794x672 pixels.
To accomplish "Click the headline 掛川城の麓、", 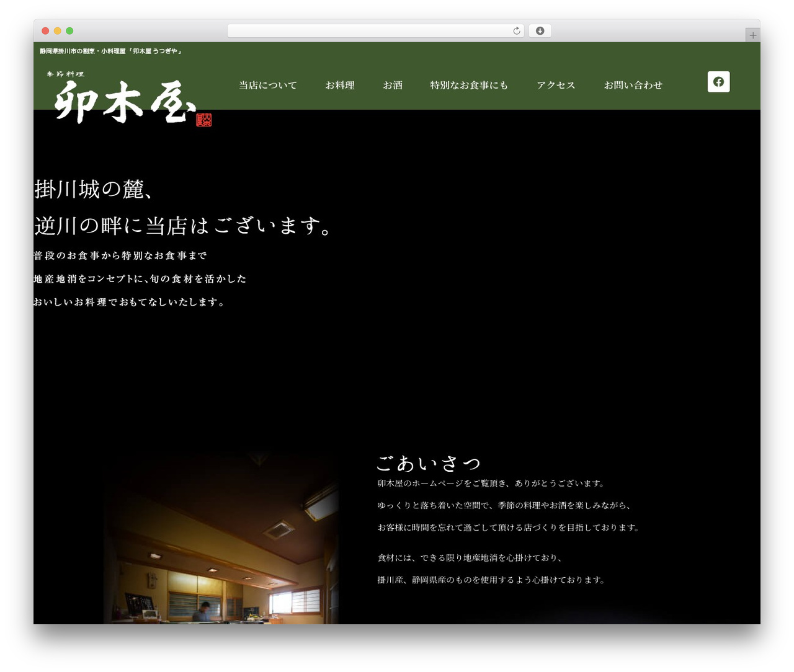I will pos(94,189).
